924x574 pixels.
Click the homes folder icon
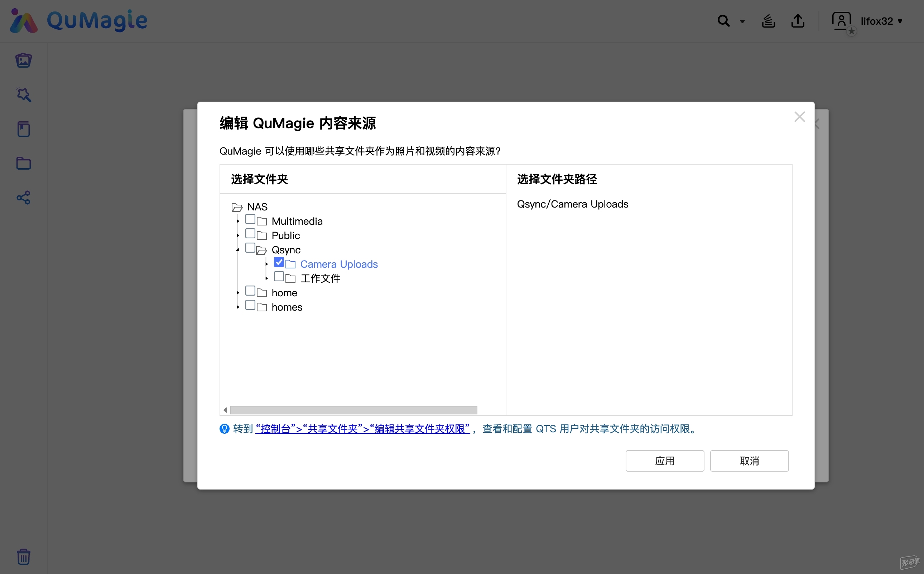tap(262, 307)
